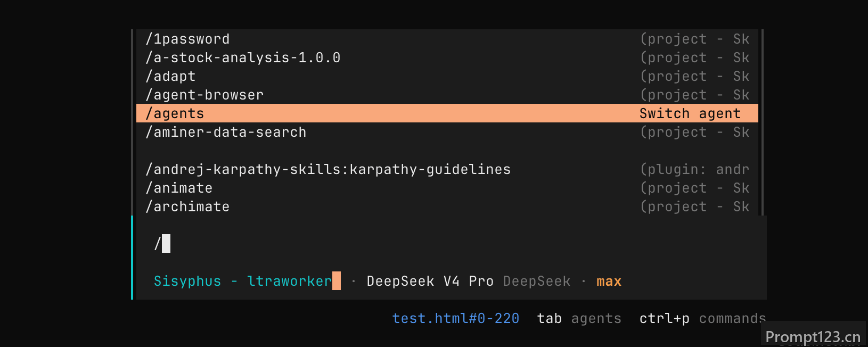Click the ctrl+p commands shortcut hint
This screenshot has height=347, width=868.
[x=703, y=318]
